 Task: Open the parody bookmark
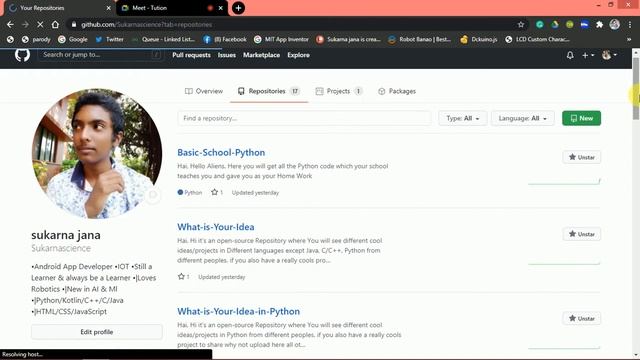pos(36,39)
